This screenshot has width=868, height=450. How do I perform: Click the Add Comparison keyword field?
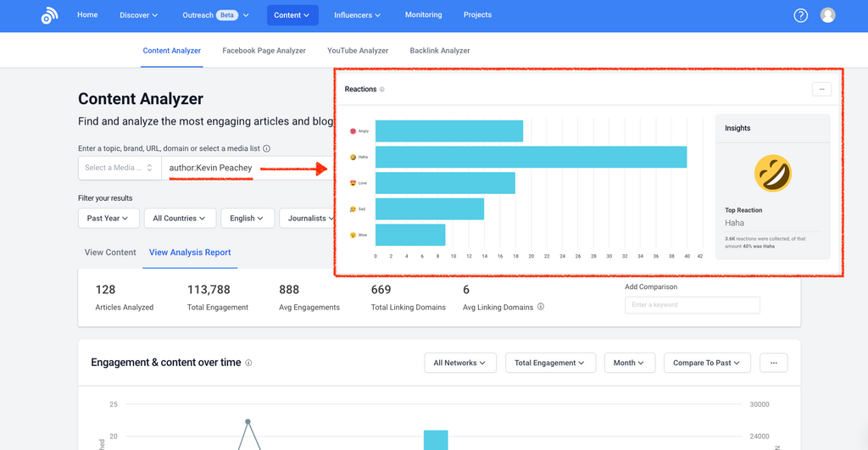point(692,305)
